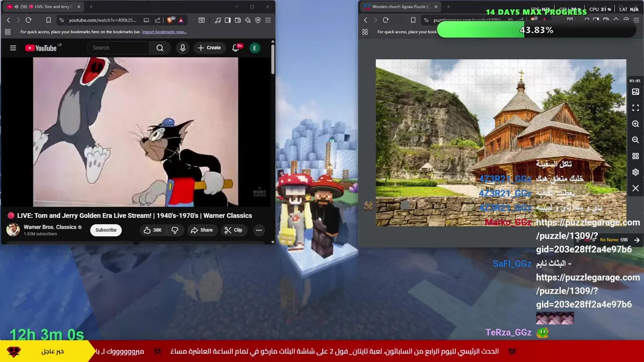Screen dimensions: 644x362
Task: Reload the YouTube page
Action: 28,20
